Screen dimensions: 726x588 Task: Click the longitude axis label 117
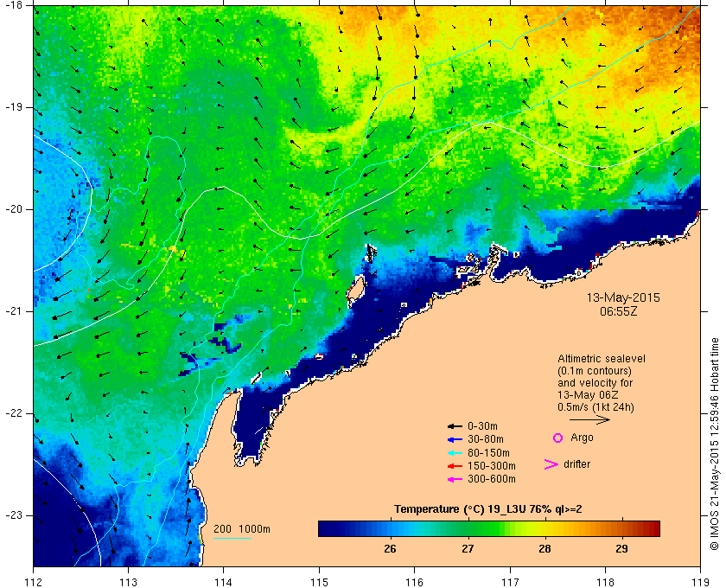[510, 581]
